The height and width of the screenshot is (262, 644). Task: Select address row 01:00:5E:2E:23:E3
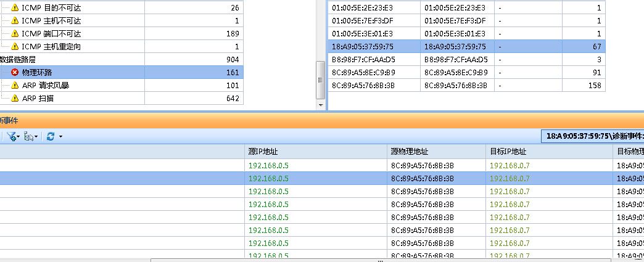tap(466, 8)
